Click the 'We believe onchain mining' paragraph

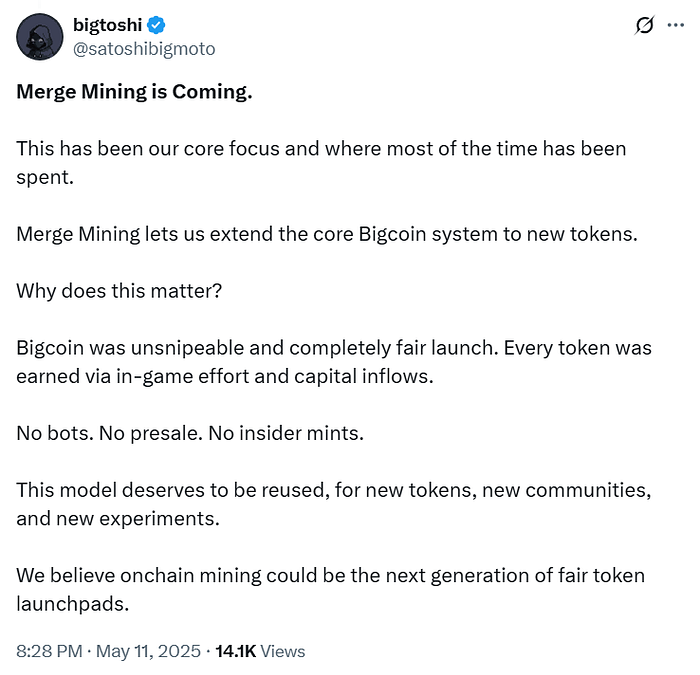pos(331,590)
